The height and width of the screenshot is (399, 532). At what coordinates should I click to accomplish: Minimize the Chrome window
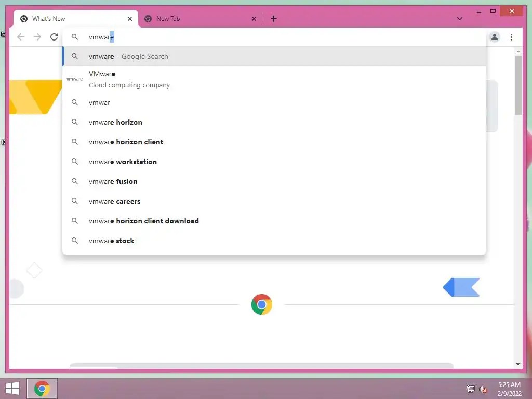(x=478, y=12)
